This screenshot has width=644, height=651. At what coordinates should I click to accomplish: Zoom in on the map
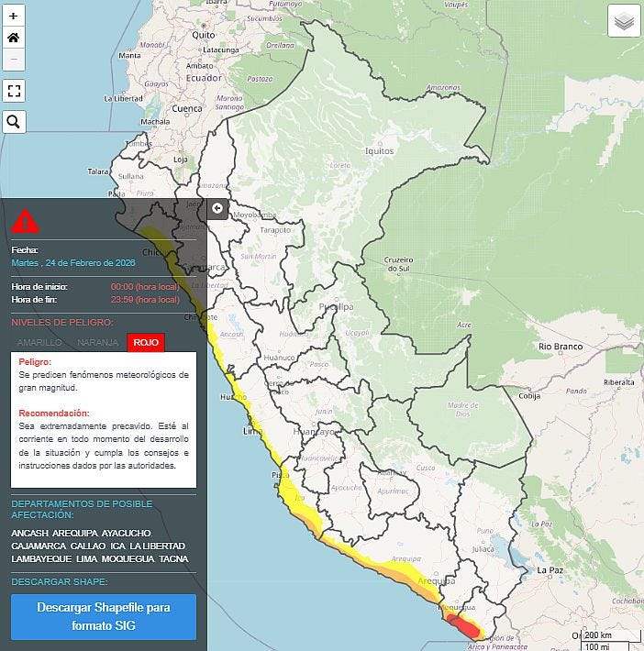(14, 17)
